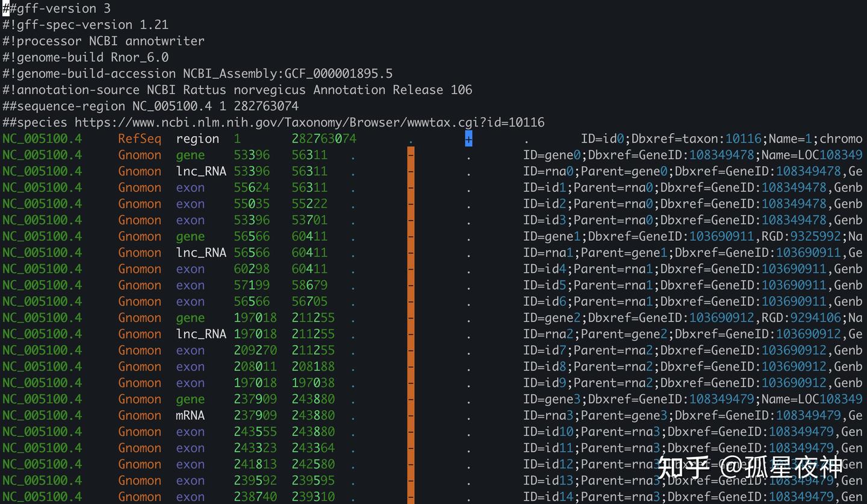Select exon end coordinate "53701"
Viewport: 867px width, 504px height.
pyautogui.click(x=309, y=220)
